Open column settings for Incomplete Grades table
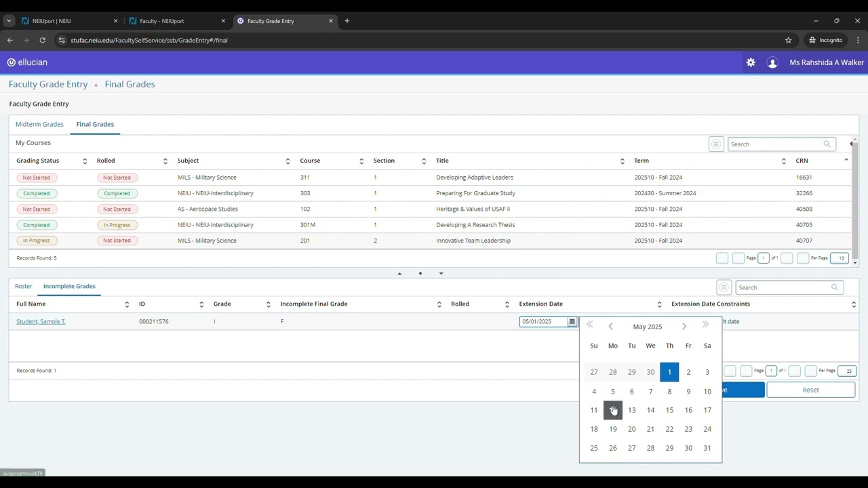The image size is (868, 488). pyautogui.click(x=724, y=287)
